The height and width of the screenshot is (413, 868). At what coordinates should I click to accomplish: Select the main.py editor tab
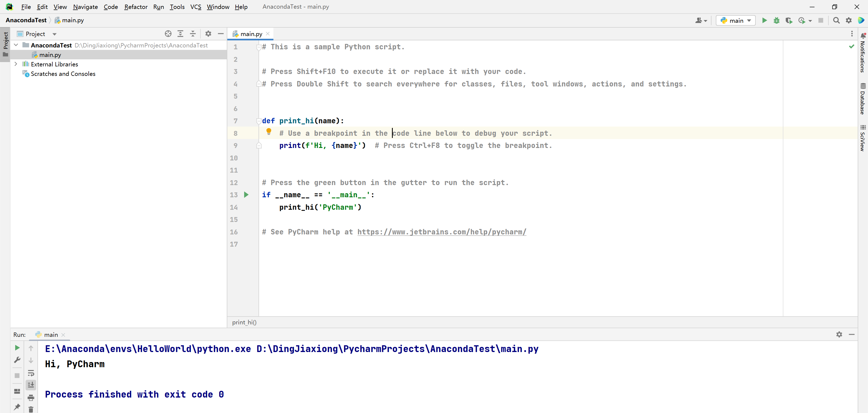251,34
